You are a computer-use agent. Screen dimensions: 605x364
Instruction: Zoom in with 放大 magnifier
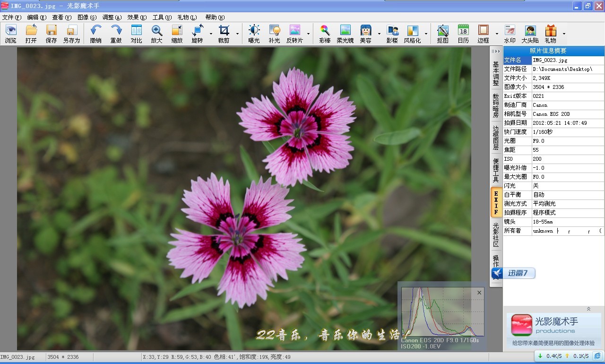click(x=156, y=34)
